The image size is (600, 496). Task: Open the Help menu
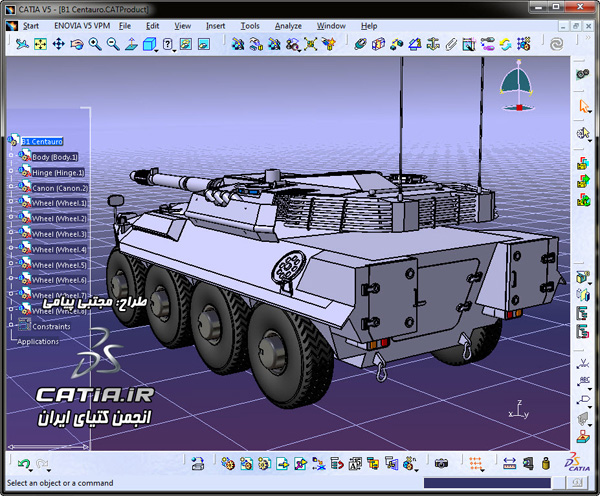pyautogui.click(x=369, y=26)
